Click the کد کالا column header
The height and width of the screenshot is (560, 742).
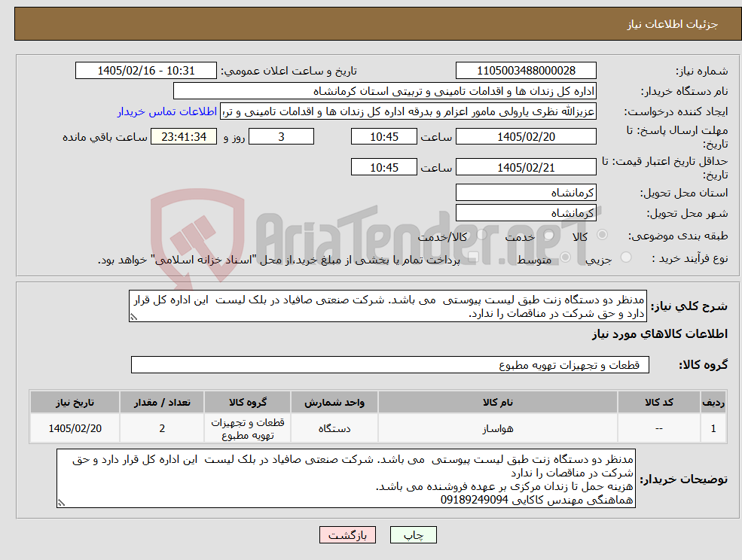[x=659, y=402]
